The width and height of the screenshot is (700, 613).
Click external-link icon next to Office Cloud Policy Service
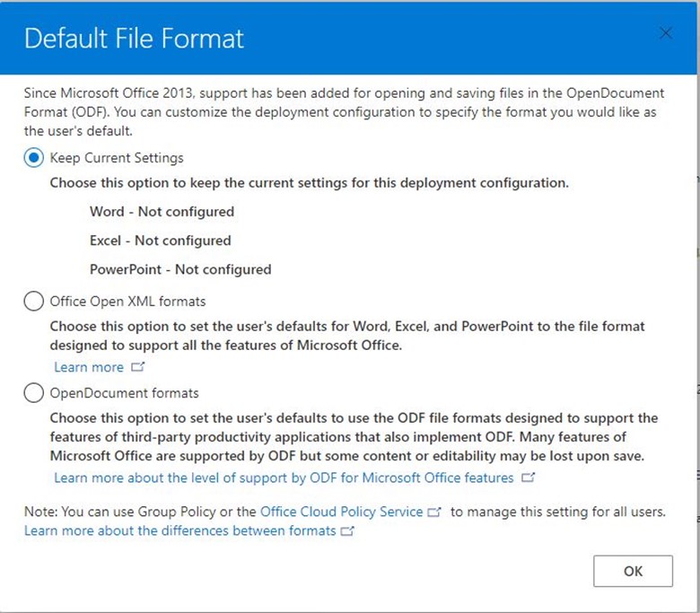(434, 512)
